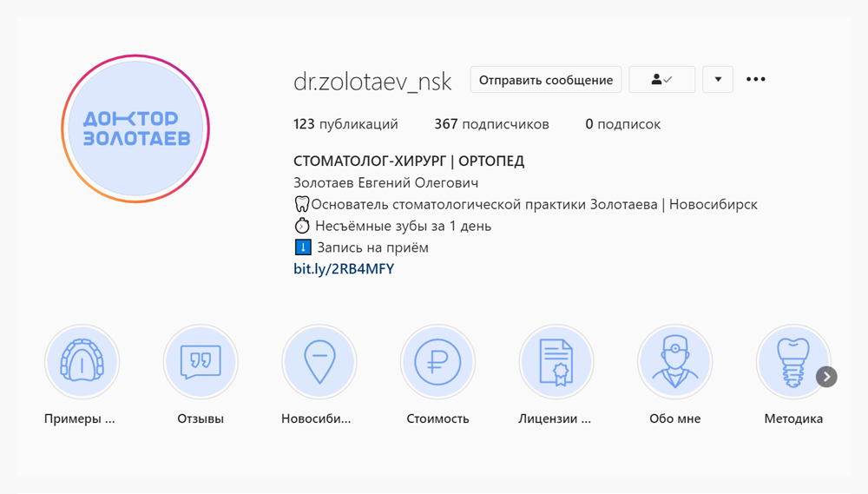Image resolution: width=868 pixels, height=494 pixels.
Task: Open the Отзывы highlight with quote icon
Action: click(201, 362)
